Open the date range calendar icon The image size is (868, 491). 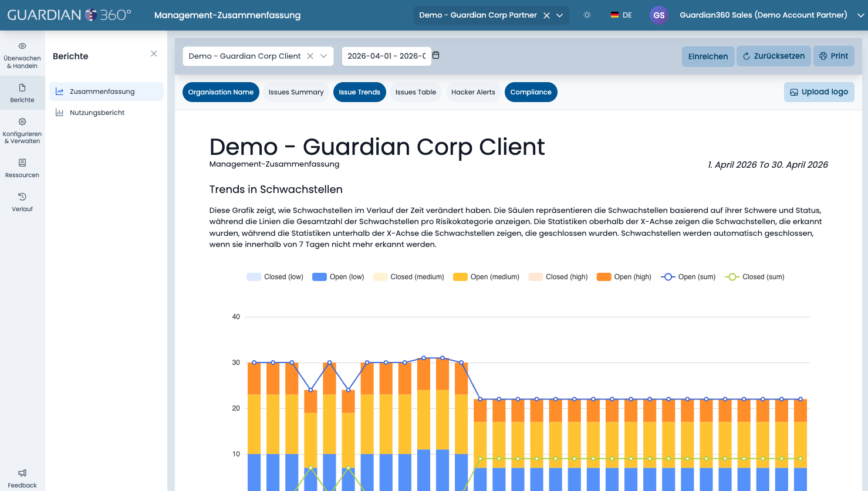coord(436,55)
